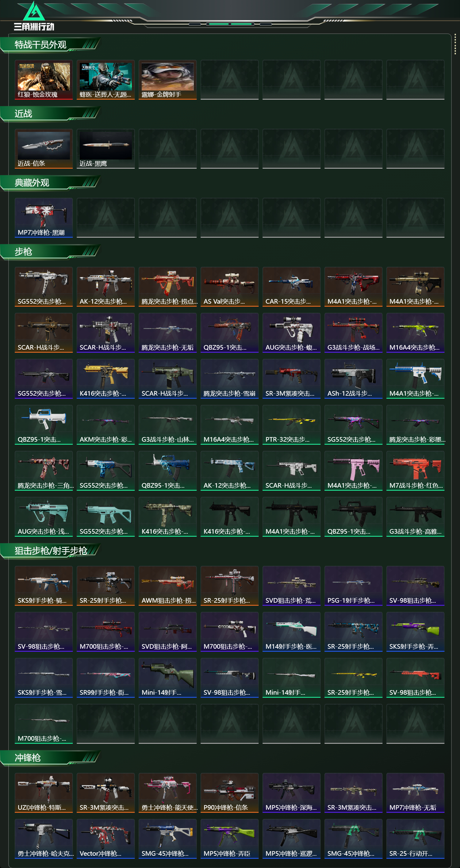Open the 红狼-蚀金玫瑰 operator skin

click(x=44, y=80)
